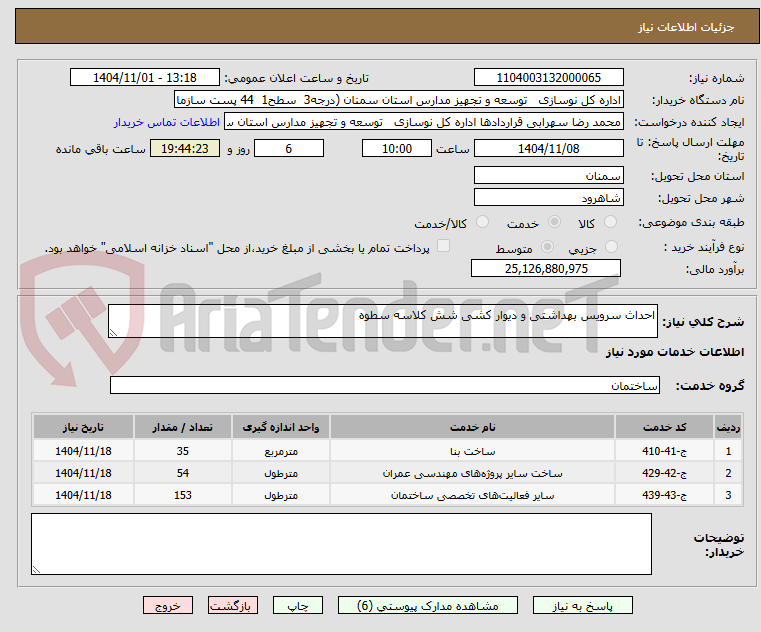
Task: Open اطلاعات تماس خریدار link
Action: [167, 122]
